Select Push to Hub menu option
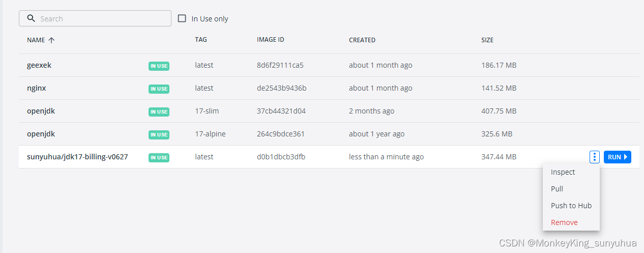The image size is (644, 253). 571,206
